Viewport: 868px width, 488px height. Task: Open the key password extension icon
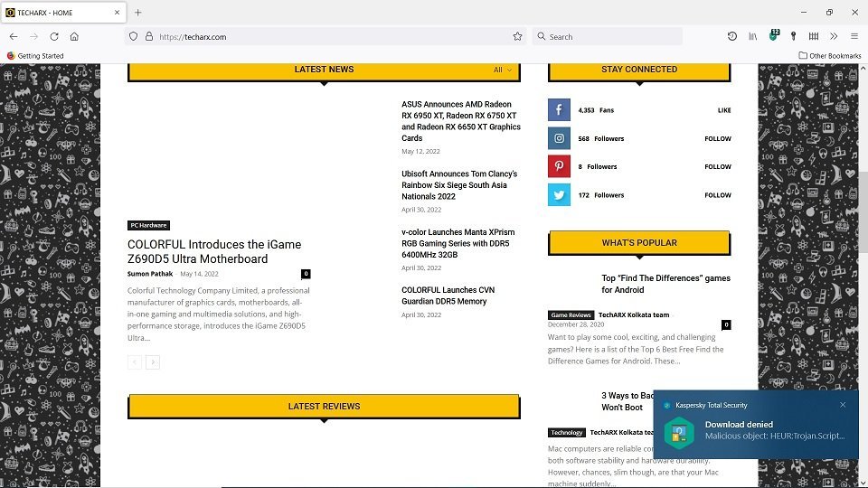[793, 36]
